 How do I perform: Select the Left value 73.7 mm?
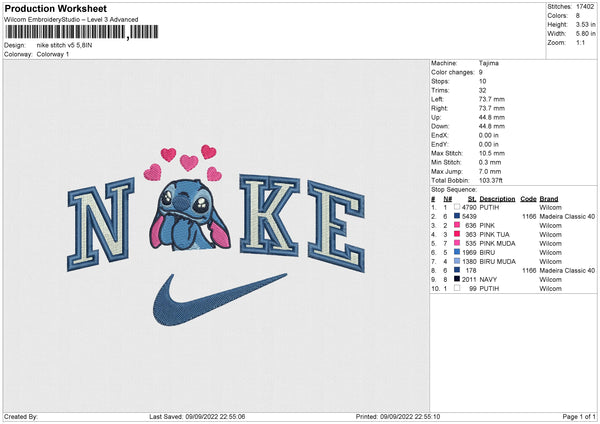[x=492, y=99]
